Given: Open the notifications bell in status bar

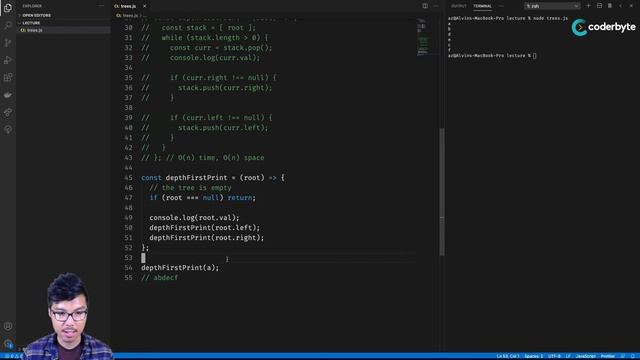Looking at the screenshot, I should point(633,356).
